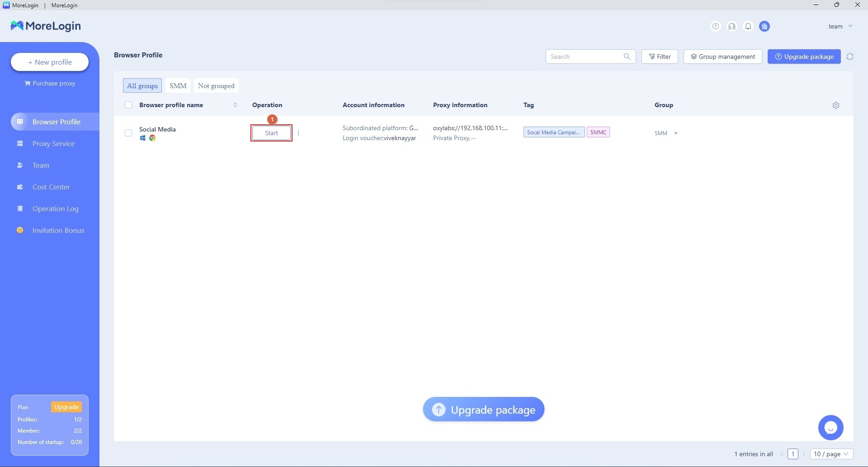Click the blue user avatar icon
This screenshot has width=868, height=467.
[x=764, y=26]
